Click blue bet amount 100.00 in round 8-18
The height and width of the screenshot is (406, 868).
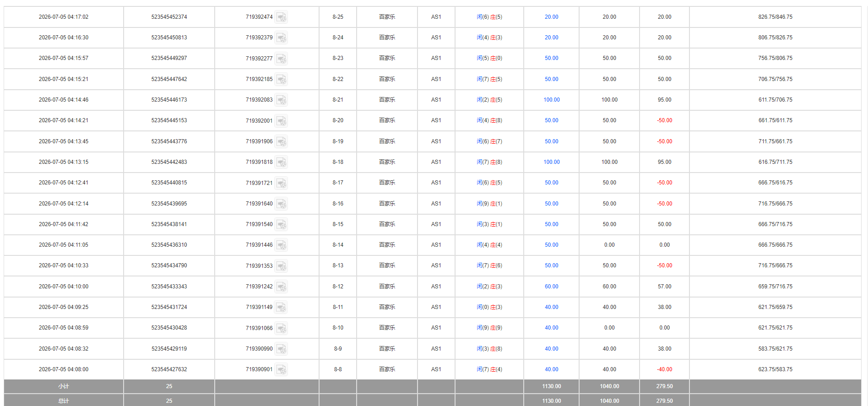click(x=551, y=162)
